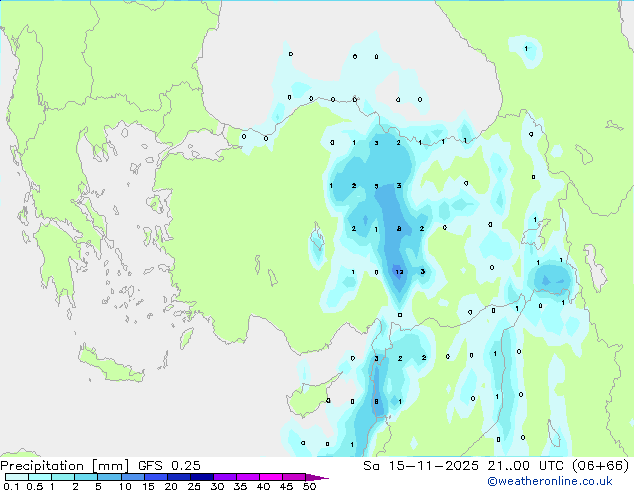Click the '15' legend label
This screenshot has height=490, width=634.
[x=148, y=486]
